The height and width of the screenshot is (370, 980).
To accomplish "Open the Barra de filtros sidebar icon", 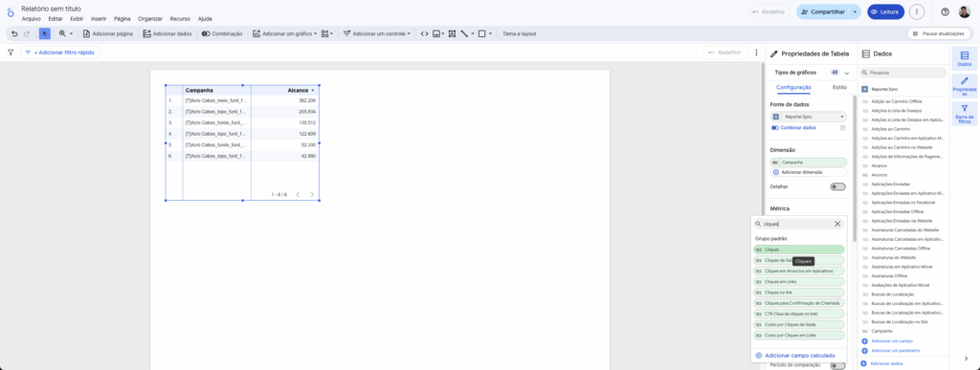I will (x=965, y=114).
